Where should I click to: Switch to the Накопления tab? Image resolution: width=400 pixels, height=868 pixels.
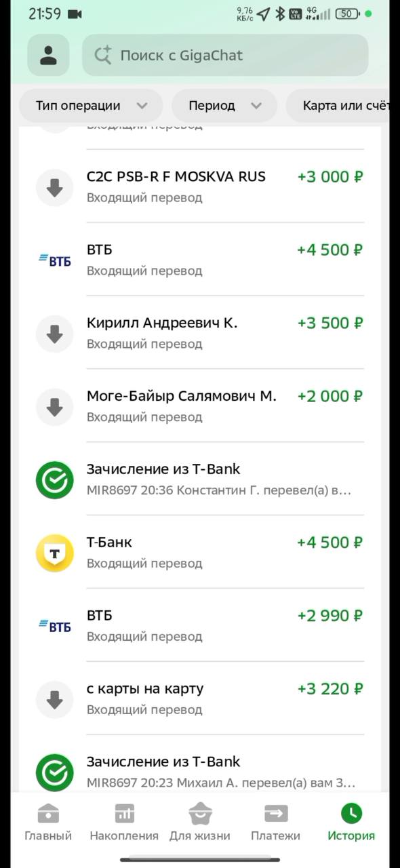[x=124, y=823]
